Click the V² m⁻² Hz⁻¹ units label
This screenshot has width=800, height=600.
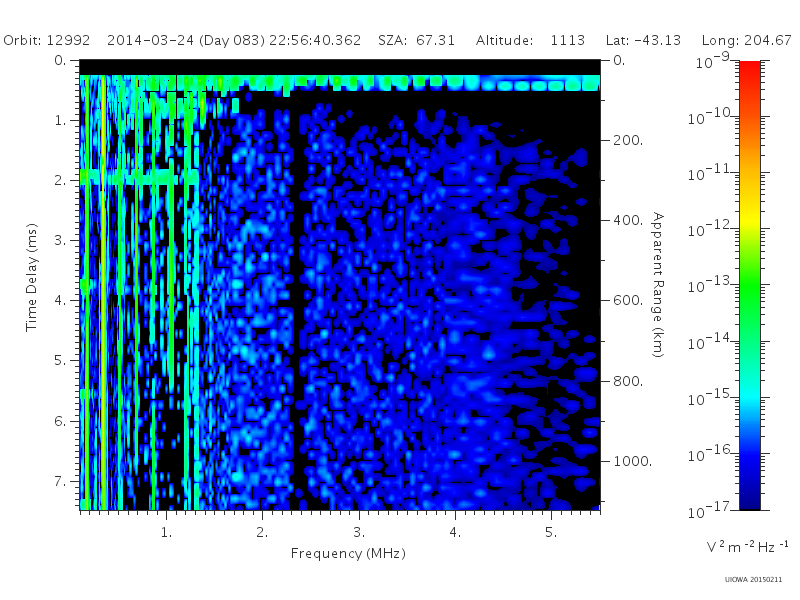(747, 546)
